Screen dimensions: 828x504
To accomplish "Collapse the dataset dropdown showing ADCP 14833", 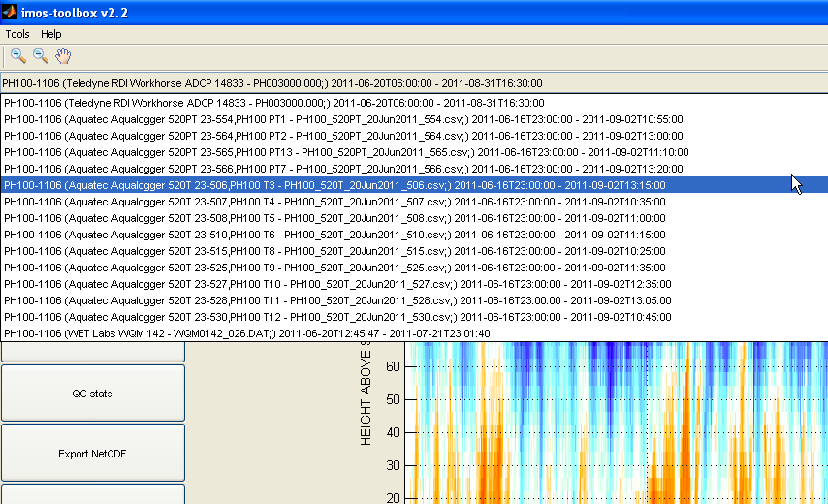I will (414, 83).
